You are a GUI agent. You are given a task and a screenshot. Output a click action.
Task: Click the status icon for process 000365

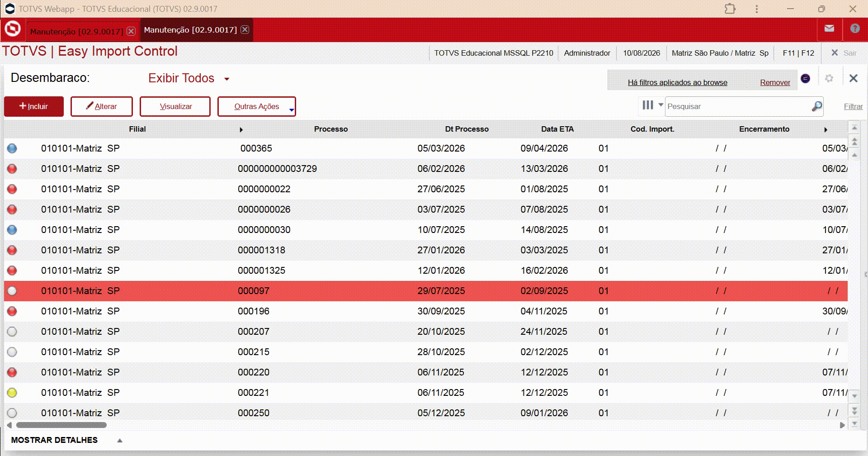click(x=12, y=148)
